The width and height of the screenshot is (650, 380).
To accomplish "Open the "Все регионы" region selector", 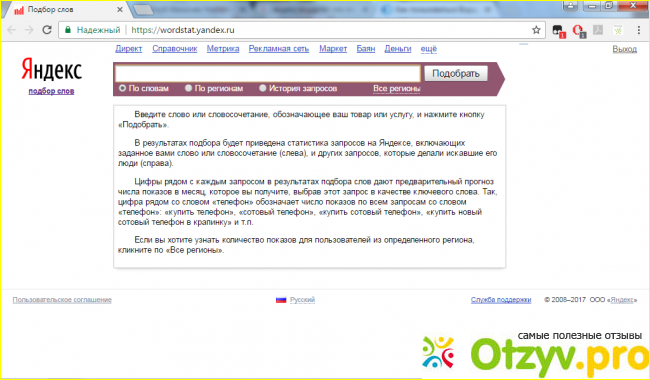I will (397, 88).
